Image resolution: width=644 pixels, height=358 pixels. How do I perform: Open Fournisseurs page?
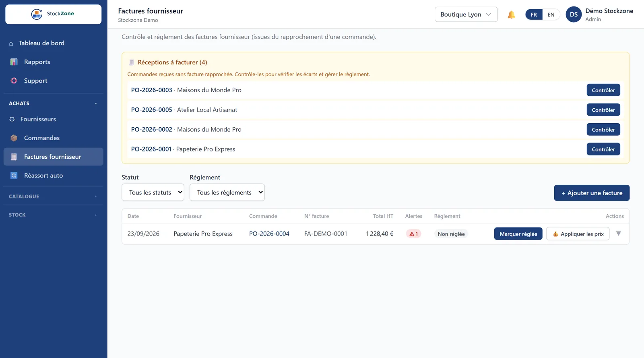tap(53, 119)
